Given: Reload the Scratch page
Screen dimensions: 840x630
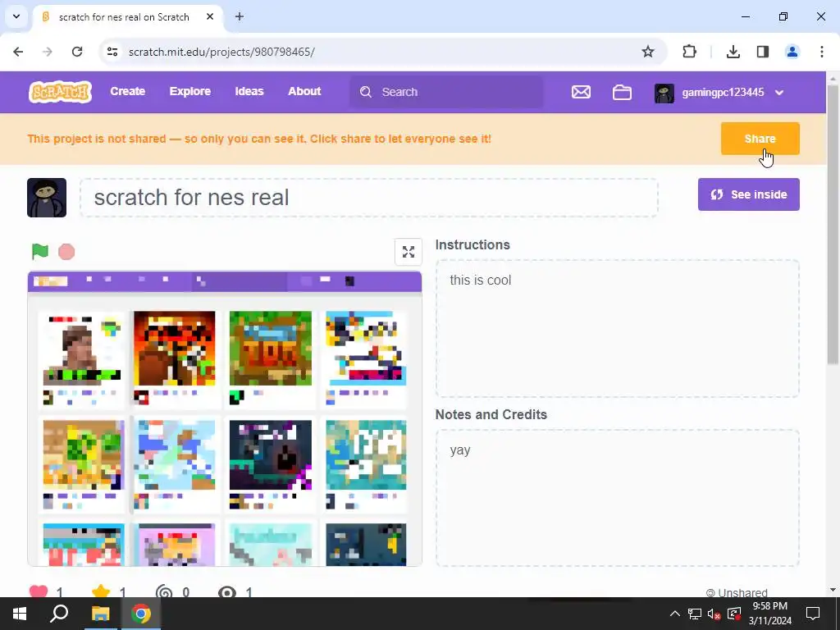Looking at the screenshot, I should pyautogui.click(x=77, y=52).
